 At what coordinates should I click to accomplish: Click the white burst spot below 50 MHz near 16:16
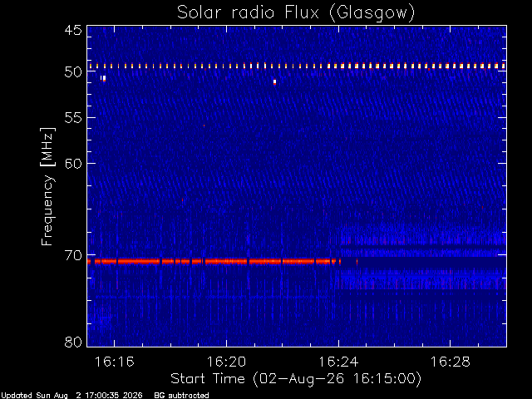[x=103, y=78]
